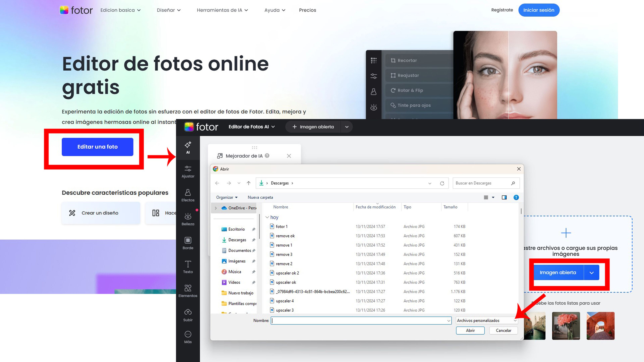Viewport: 644px width, 362px height.
Task: Click the Regístrate link
Action: coord(502,10)
